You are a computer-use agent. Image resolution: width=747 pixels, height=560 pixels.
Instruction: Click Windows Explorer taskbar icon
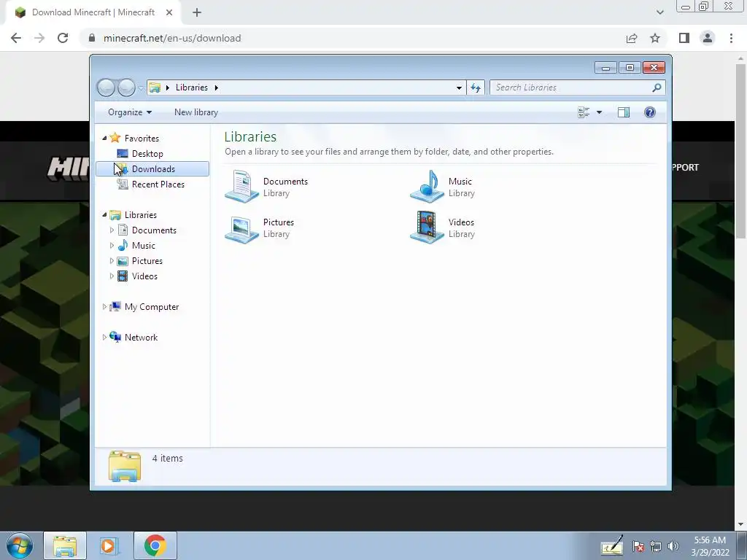point(65,545)
